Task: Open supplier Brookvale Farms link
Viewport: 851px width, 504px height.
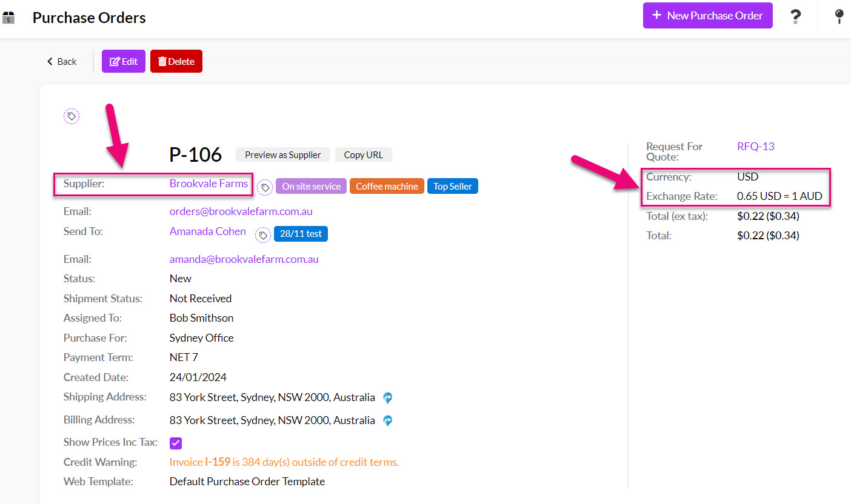Action: tap(209, 184)
